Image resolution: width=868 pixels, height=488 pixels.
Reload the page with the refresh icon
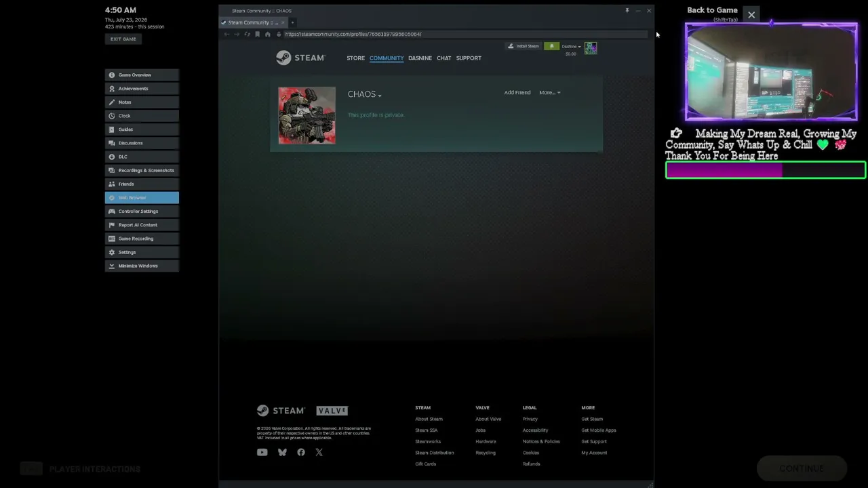tap(247, 34)
